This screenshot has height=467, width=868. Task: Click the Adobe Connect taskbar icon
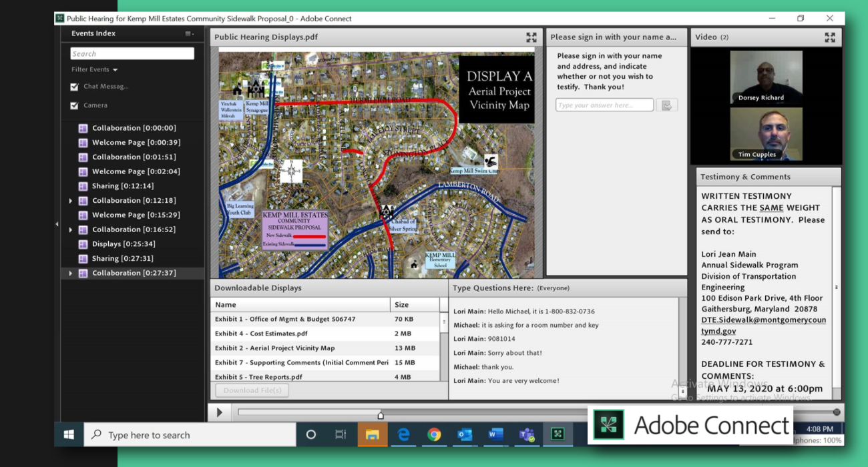pyautogui.click(x=558, y=435)
